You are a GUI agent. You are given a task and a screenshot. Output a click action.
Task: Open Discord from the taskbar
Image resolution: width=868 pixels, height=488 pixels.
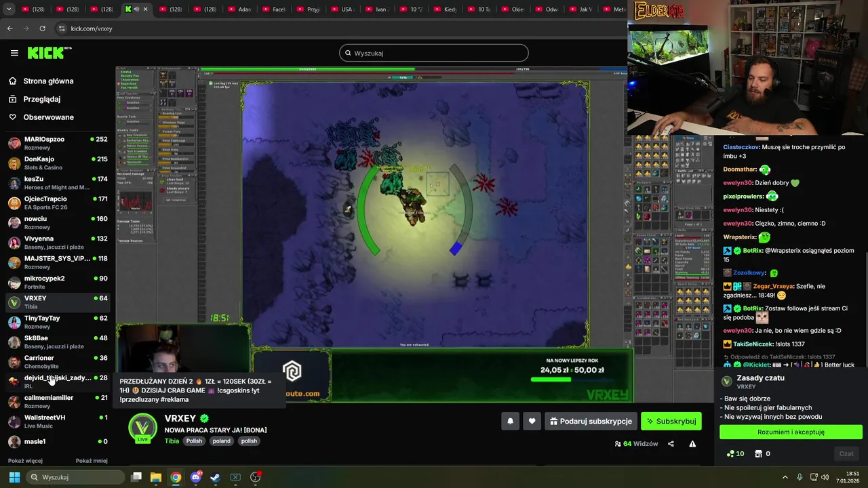coord(196,477)
